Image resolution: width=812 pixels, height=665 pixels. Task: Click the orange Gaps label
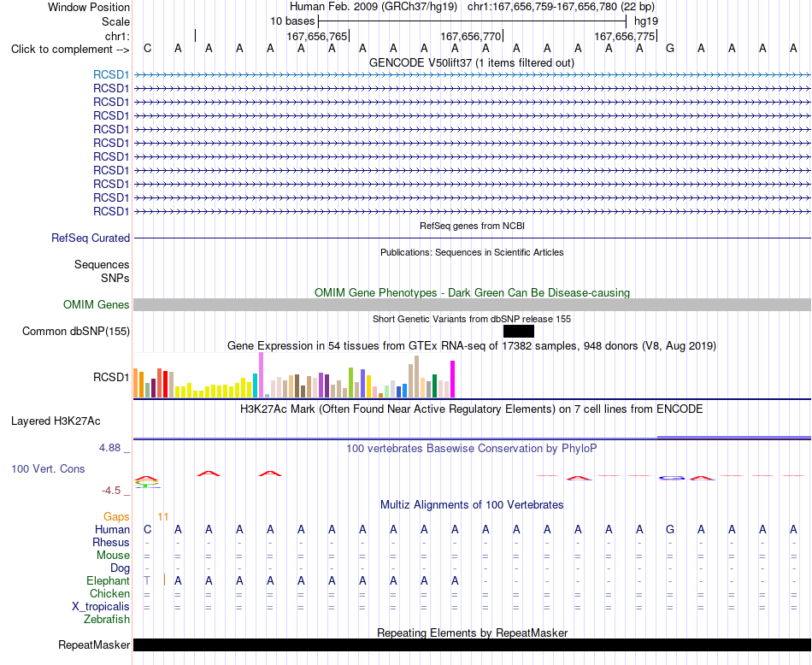click(116, 517)
